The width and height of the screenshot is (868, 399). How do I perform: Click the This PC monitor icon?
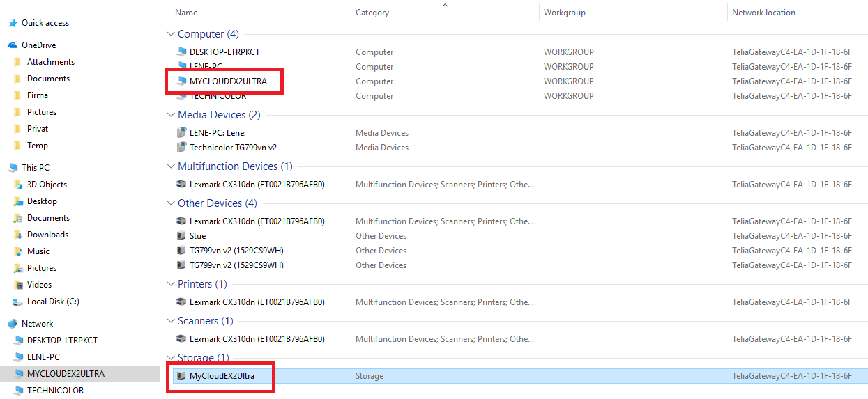[x=13, y=168]
